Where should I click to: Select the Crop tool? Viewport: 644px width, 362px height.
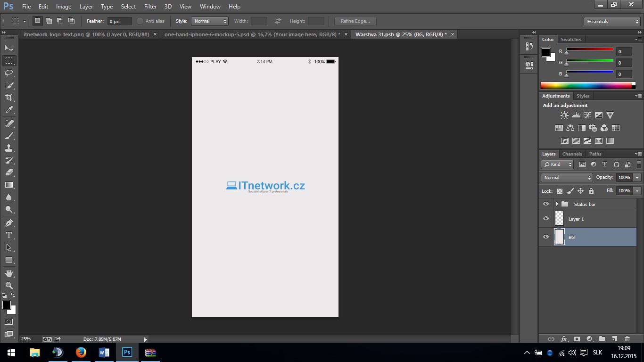(x=9, y=98)
